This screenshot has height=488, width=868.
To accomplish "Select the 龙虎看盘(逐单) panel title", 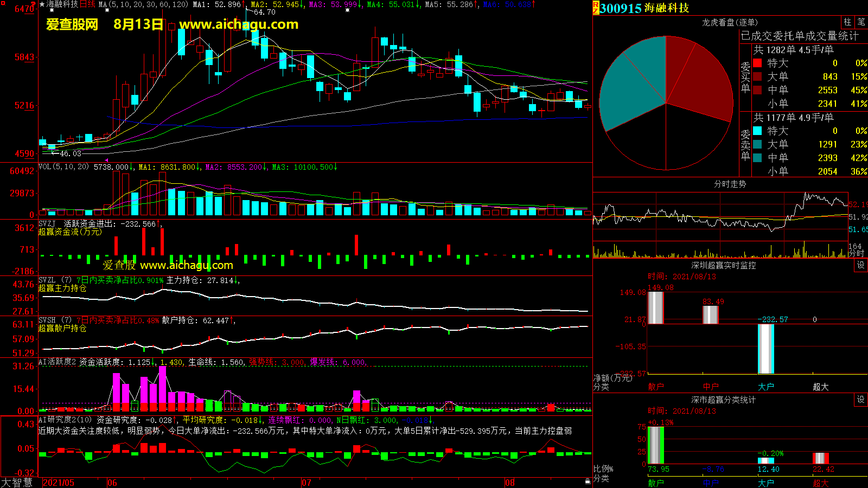I will click(x=730, y=22).
